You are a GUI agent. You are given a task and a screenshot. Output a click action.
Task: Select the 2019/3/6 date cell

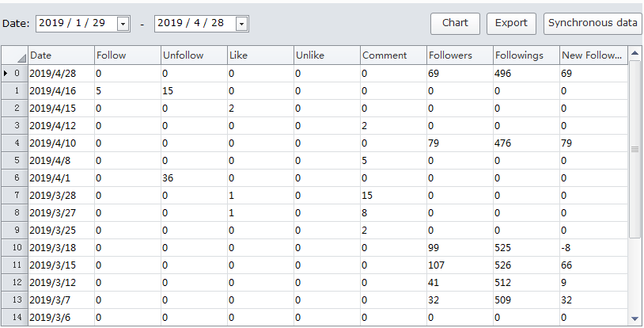[x=61, y=317]
